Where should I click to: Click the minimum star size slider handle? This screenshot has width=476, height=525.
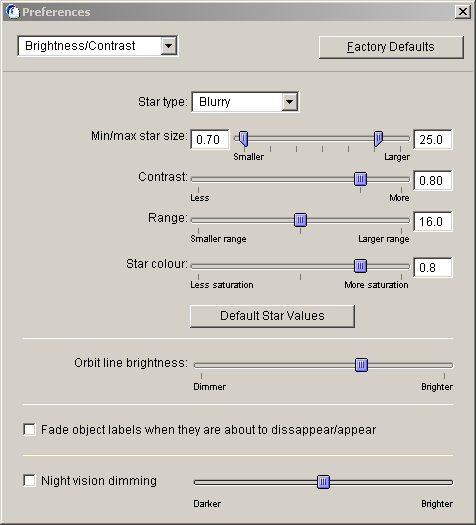pyautogui.click(x=244, y=139)
